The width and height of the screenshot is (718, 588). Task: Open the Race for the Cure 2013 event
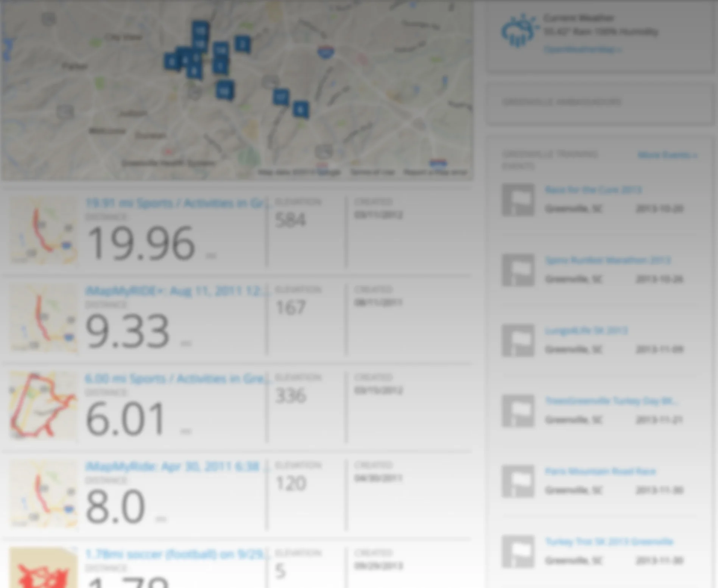(593, 190)
